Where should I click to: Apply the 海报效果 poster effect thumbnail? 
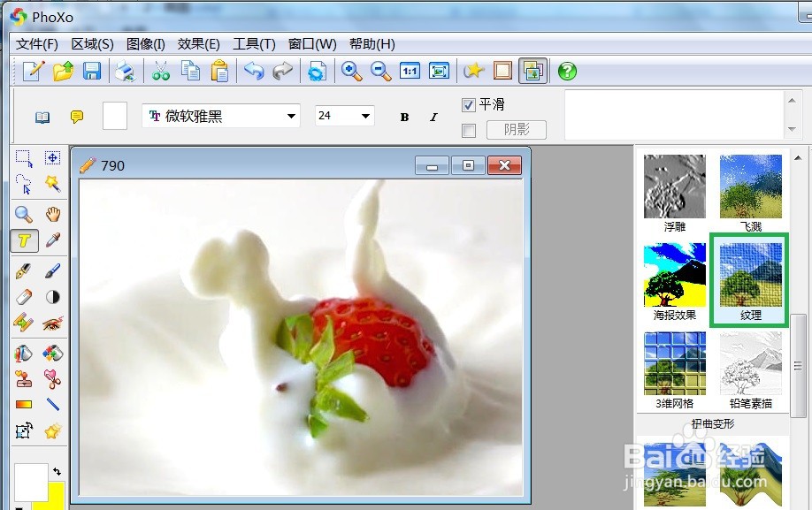pyautogui.click(x=674, y=275)
